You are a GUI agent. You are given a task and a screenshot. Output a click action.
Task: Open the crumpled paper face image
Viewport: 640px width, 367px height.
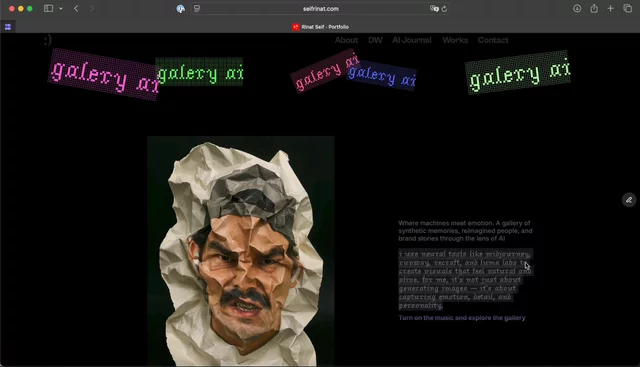point(241,251)
